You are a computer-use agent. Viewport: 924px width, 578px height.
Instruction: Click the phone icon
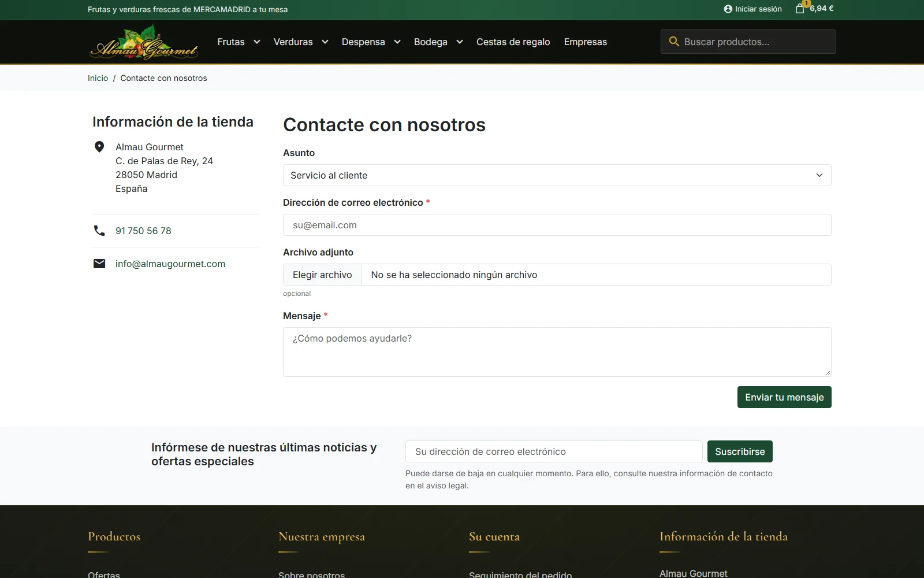click(x=99, y=231)
